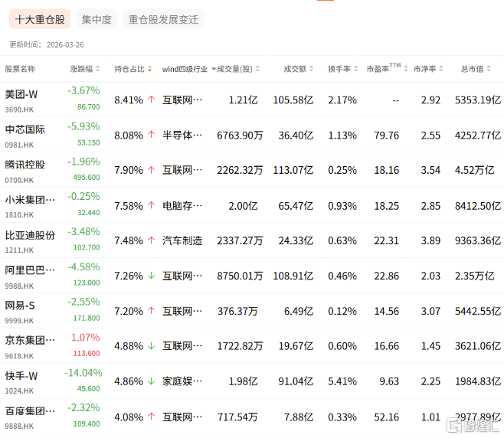
Task: Sort by 市盈率TTM column arrows
Action: click(x=406, y=69)
